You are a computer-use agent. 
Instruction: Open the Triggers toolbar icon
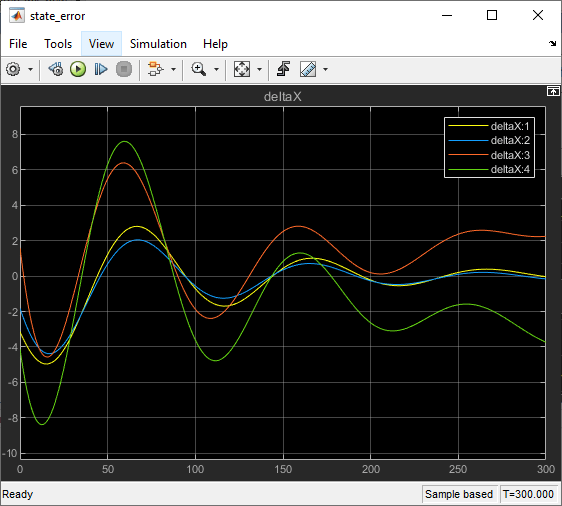[x=284, y=69]
